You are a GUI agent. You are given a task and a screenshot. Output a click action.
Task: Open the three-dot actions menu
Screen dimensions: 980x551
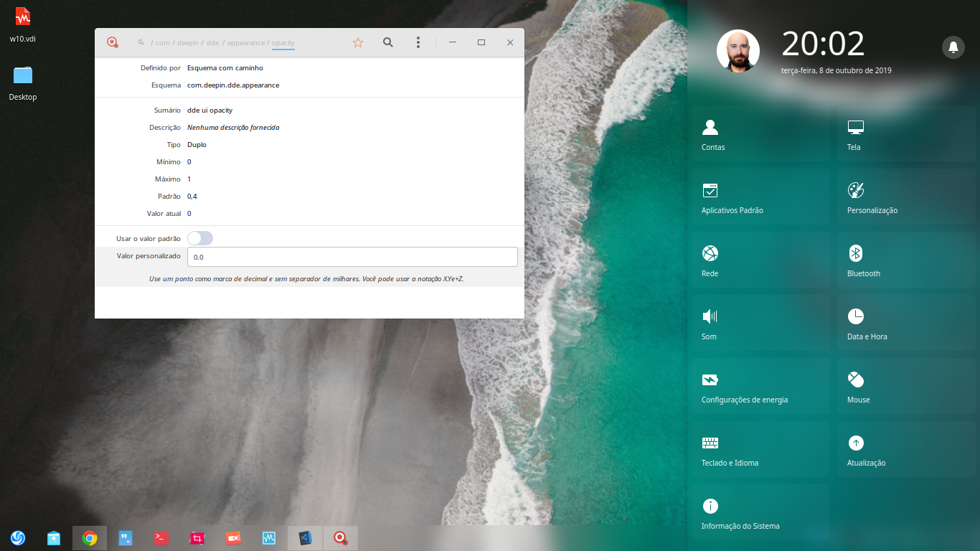point(418,43)
